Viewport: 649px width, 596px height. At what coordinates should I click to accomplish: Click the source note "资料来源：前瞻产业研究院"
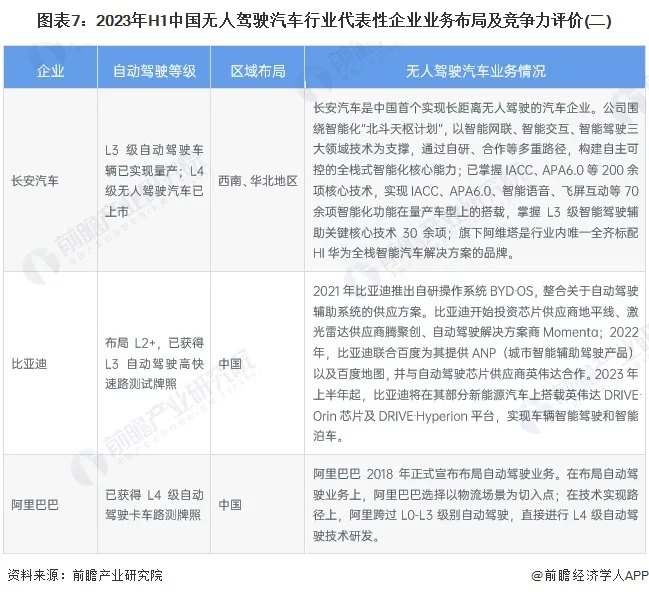[85, 575]
